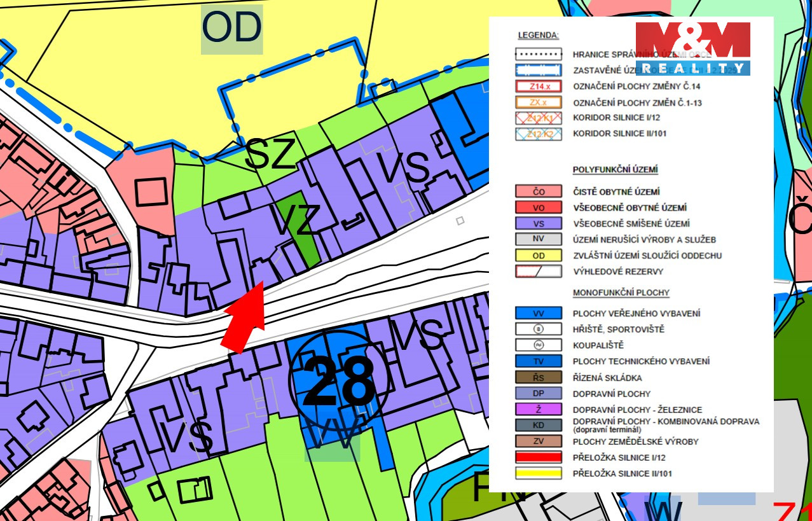Click the SZ label on the map
The width and height of the screenshot is (812, 521).
coord(270,155)
